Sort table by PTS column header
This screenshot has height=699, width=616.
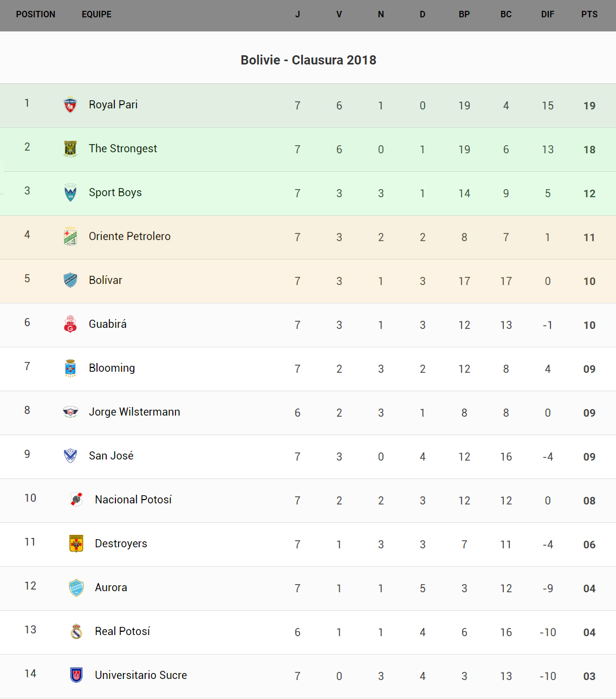589,15
